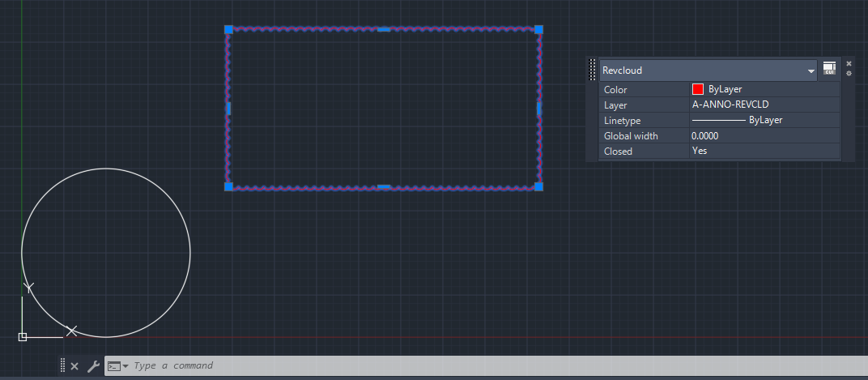
Task: Select the left edge midpoint grip of revcloud
Action: tap(228, 109)
